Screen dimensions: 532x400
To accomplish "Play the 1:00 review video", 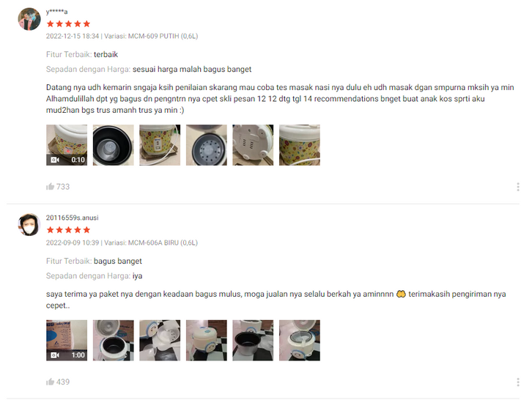I will pos(67,340).
